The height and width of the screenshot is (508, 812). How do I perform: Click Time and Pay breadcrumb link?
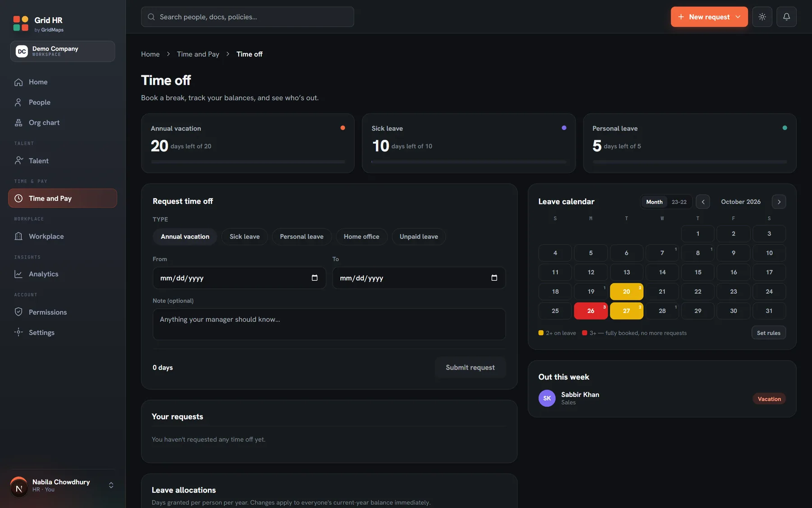198,54
